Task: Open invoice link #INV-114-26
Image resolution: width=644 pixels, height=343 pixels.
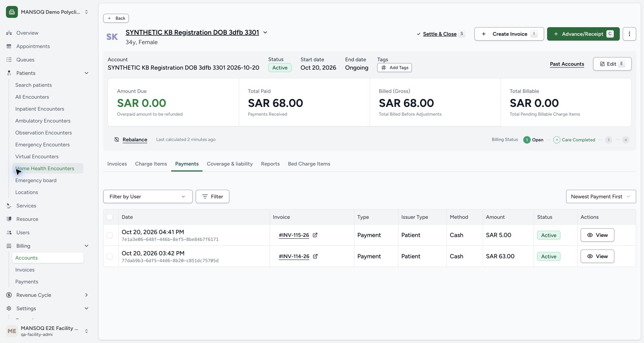Action: tap(294, 256)
